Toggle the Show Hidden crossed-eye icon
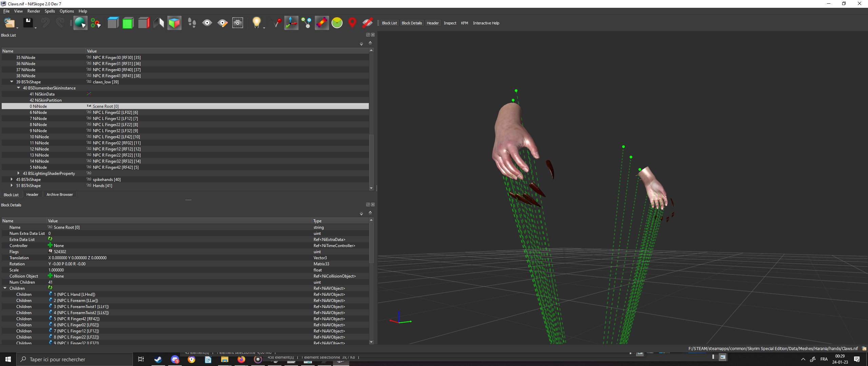Image resolution: width=868 pixels, height=366 pixels. click(x=368, y=23)
